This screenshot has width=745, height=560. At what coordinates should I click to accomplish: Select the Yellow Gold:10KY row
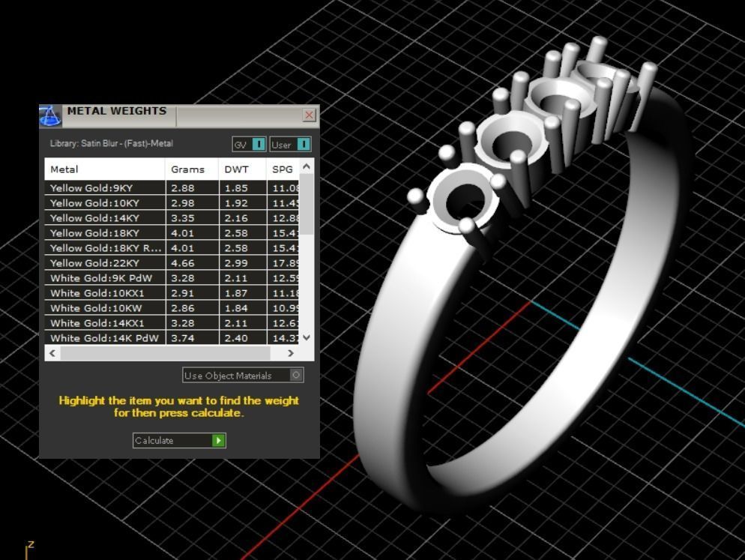point(172,203)
